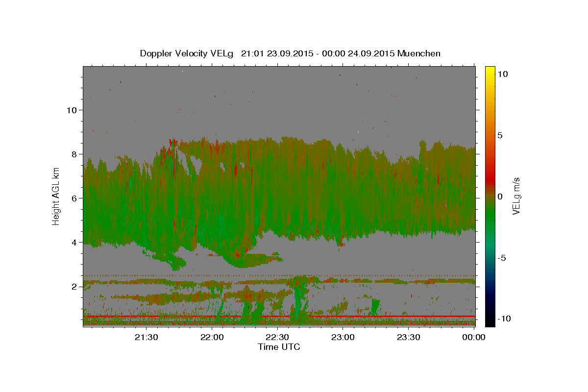Click the dotted line at 2.5 km height
This screenshot has height=392, width=588.
279,275
